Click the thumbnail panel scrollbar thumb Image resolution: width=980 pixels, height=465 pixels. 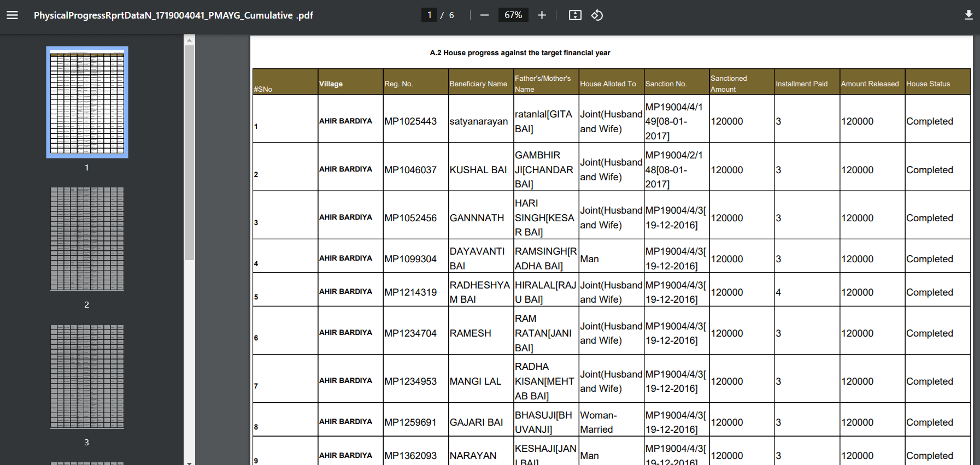coord(189,153)
